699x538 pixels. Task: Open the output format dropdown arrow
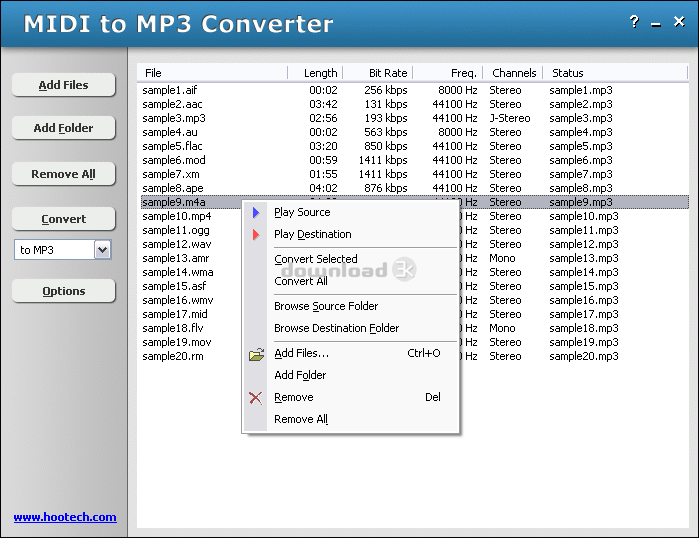point(102,250)
